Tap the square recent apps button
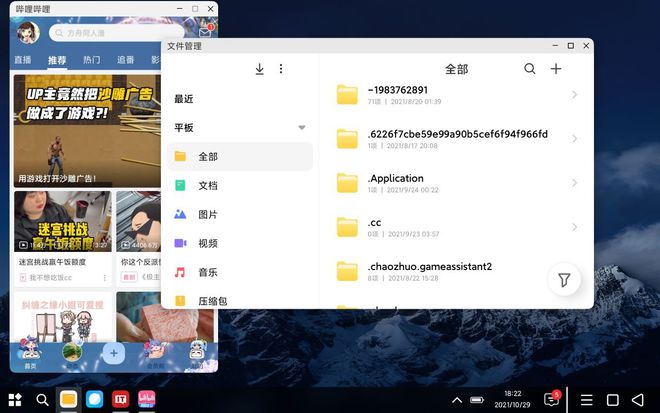660x413 pixels. tap(612, 400)
